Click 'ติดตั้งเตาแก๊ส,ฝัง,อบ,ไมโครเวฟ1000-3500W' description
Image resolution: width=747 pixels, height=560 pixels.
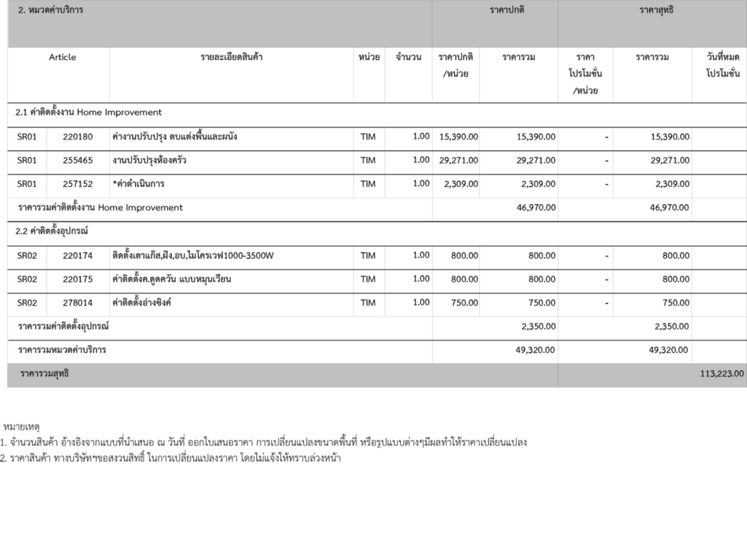(x=193, y=255)
